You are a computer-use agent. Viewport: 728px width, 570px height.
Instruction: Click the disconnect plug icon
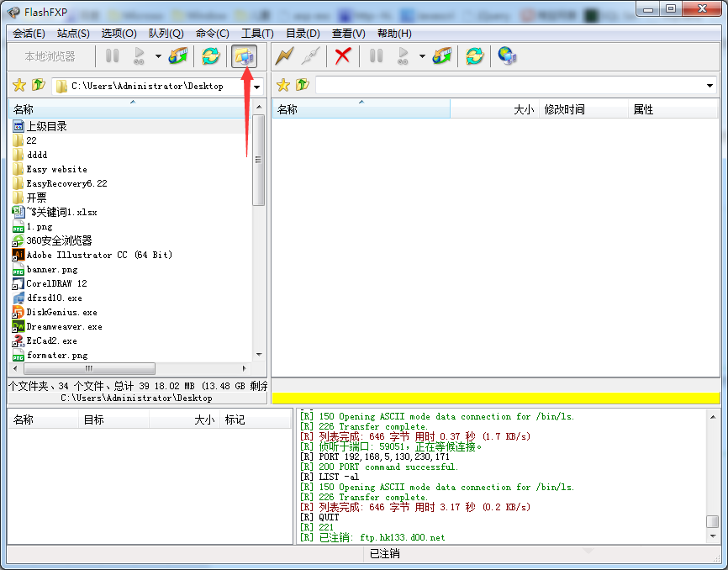310,56
